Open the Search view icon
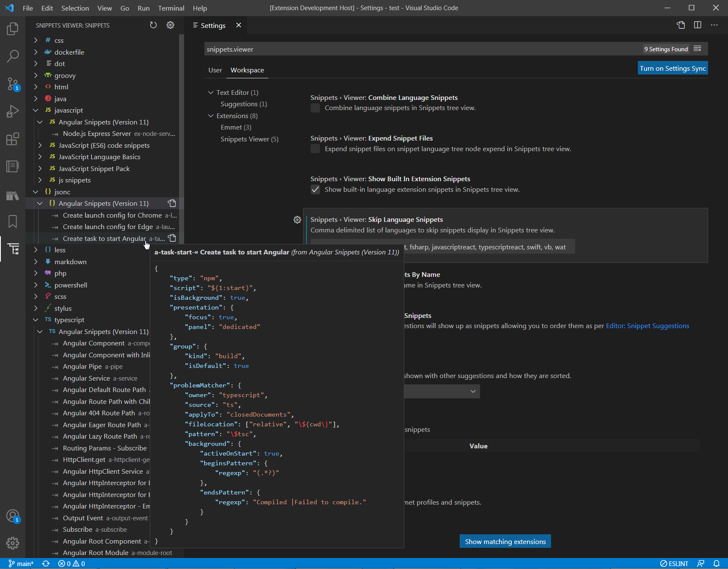 (x=13, y=56)
